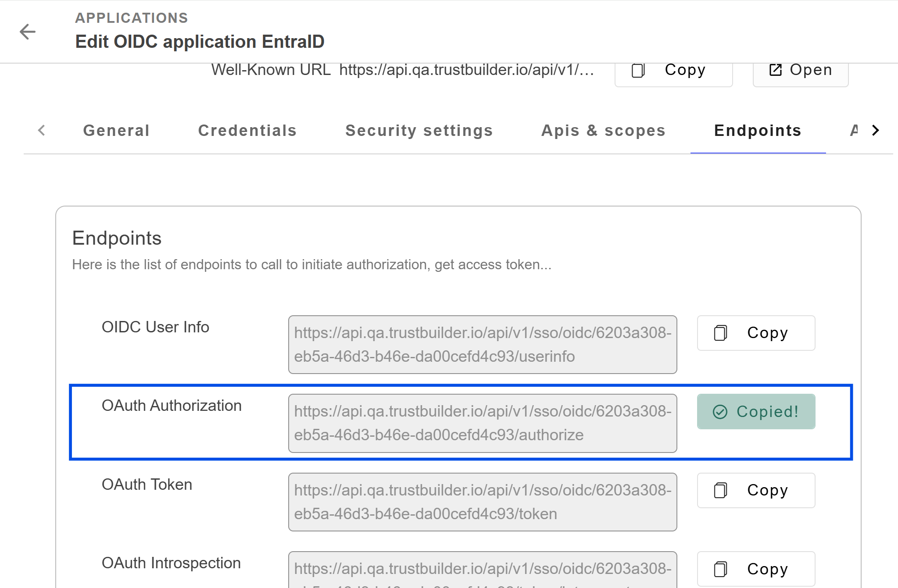Click the OAuth Authorization URL field
This screenshot has width=898, height=588.
(482, 423)
